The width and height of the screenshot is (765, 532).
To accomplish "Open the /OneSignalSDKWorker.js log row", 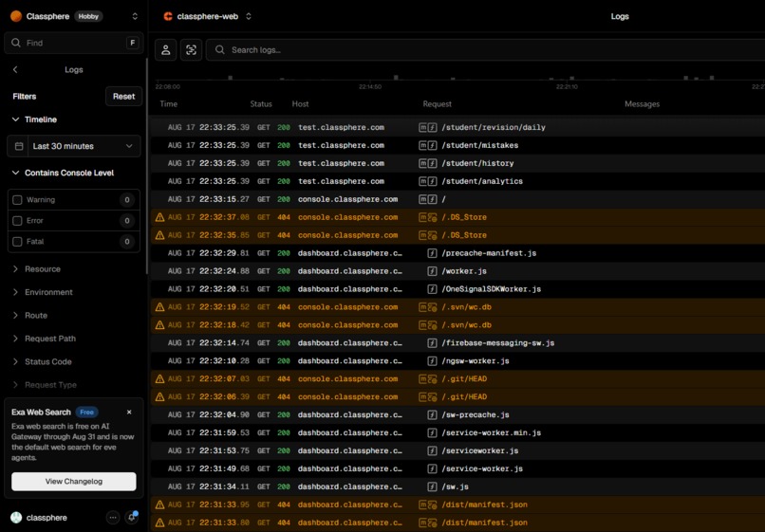I will coord(457,289).
